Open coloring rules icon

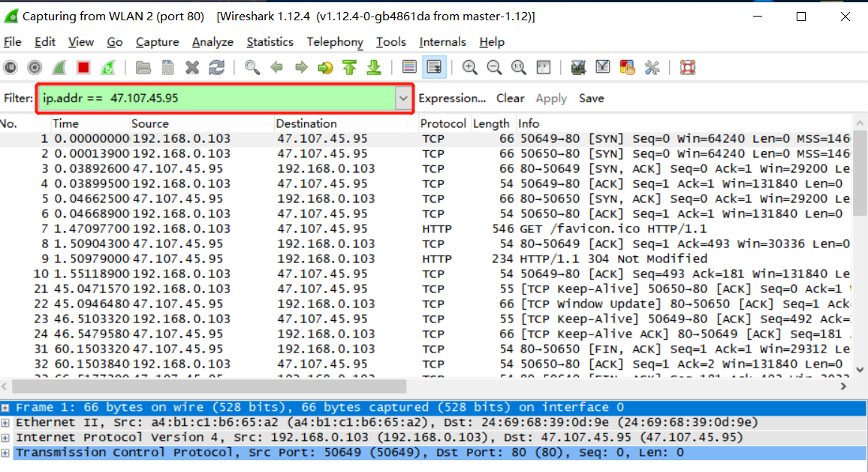point(627,68)
